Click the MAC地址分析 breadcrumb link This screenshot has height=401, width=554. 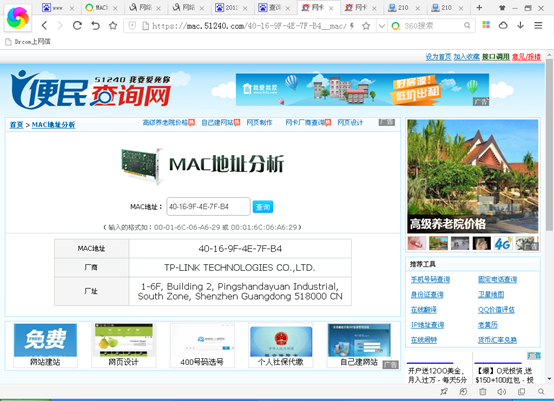click(53, 125)
